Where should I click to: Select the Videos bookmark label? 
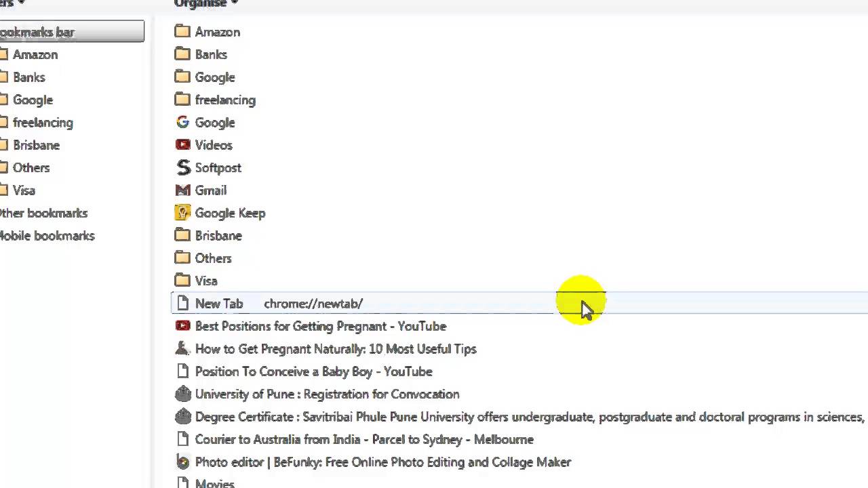214,145
